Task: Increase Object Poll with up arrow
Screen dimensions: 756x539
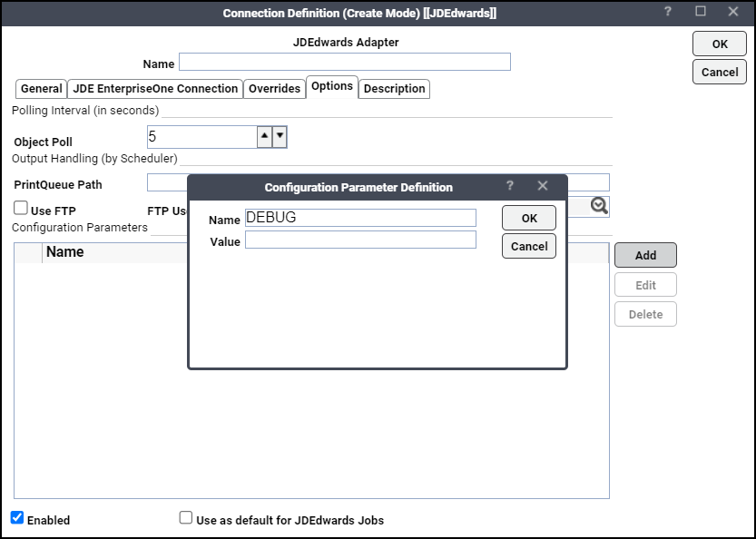Action: [264, 136]
